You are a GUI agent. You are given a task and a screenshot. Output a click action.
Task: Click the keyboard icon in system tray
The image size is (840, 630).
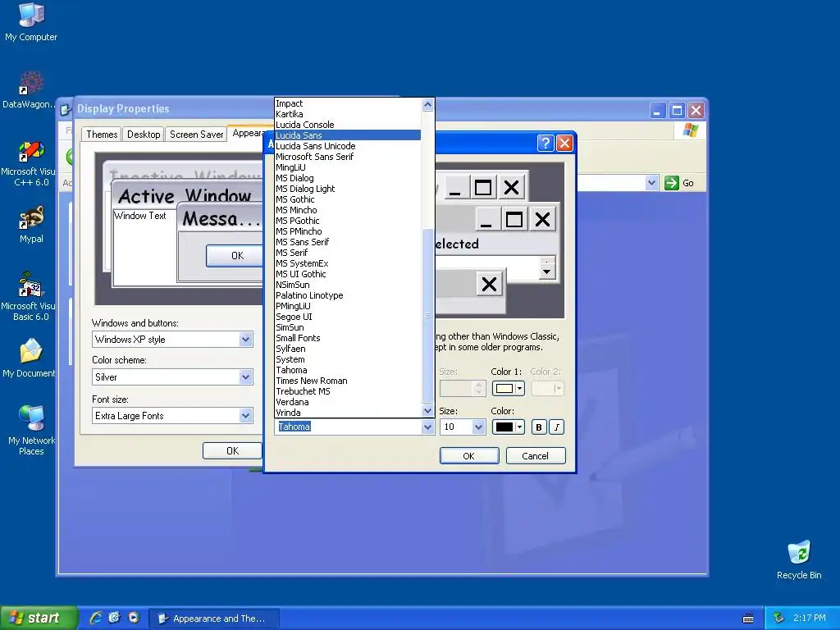[x=748, y=619]
